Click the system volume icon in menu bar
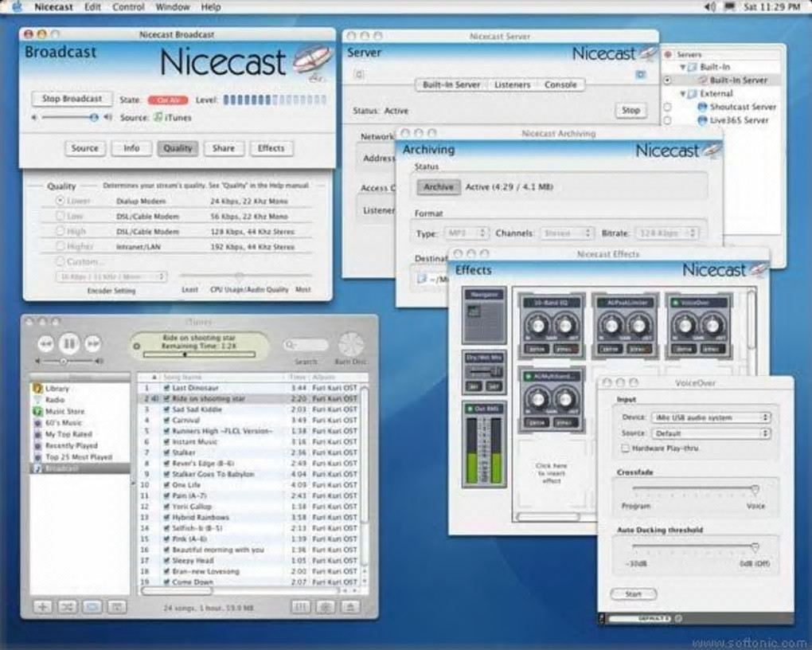812x650 pixels. click(710, 6)
